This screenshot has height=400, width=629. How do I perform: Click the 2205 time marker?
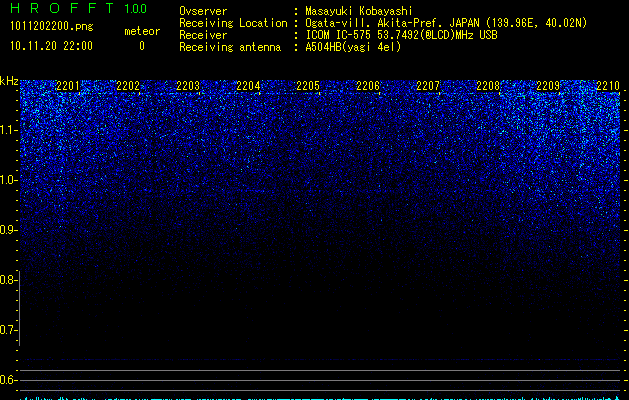[308, 85]
